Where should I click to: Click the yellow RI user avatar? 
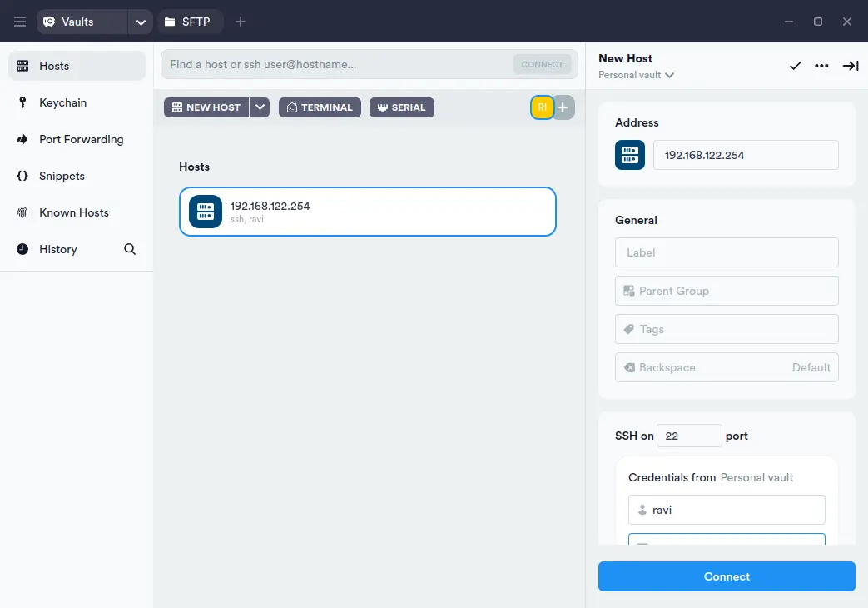pos(542,107)
